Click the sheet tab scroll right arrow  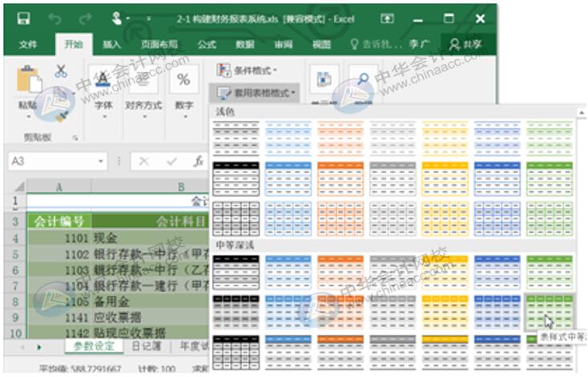(x=39, y=347)
